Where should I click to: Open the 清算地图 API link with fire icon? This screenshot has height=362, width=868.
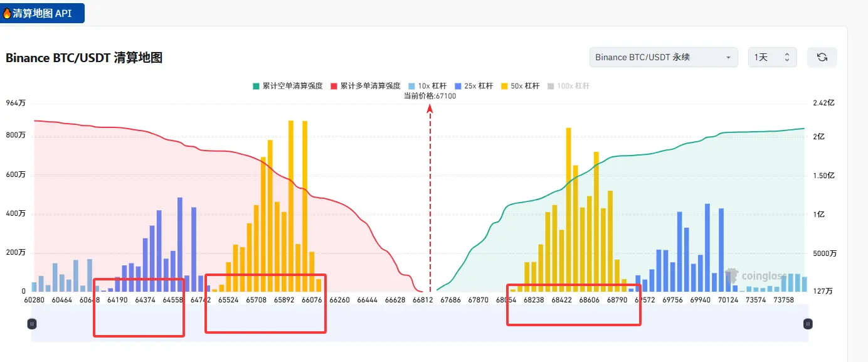(41, 13)
